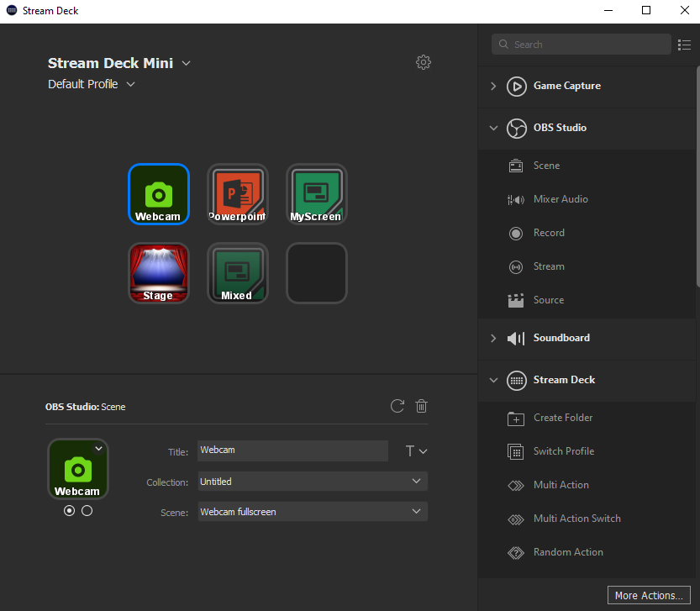Select the Random Action icon

pyautogui.click(x=516, y=553)
